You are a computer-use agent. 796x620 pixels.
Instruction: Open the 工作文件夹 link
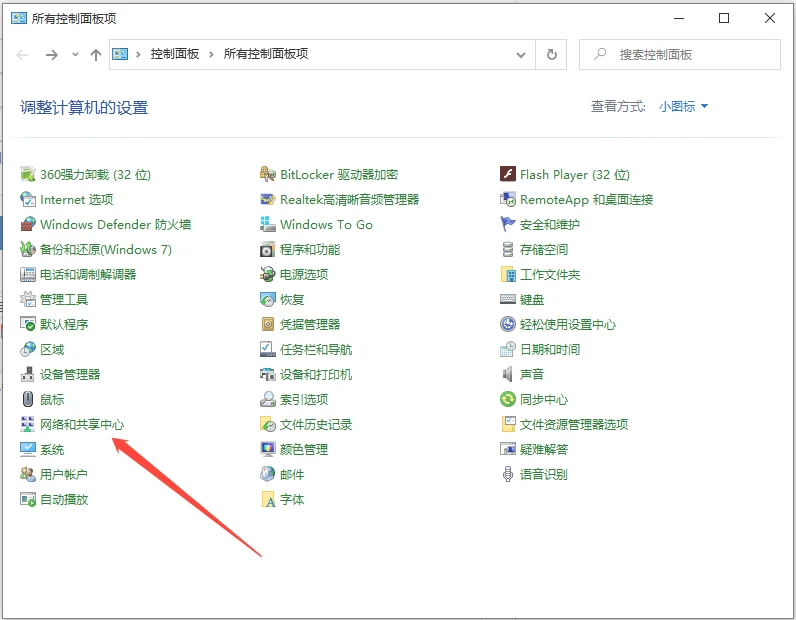(550, 275)
